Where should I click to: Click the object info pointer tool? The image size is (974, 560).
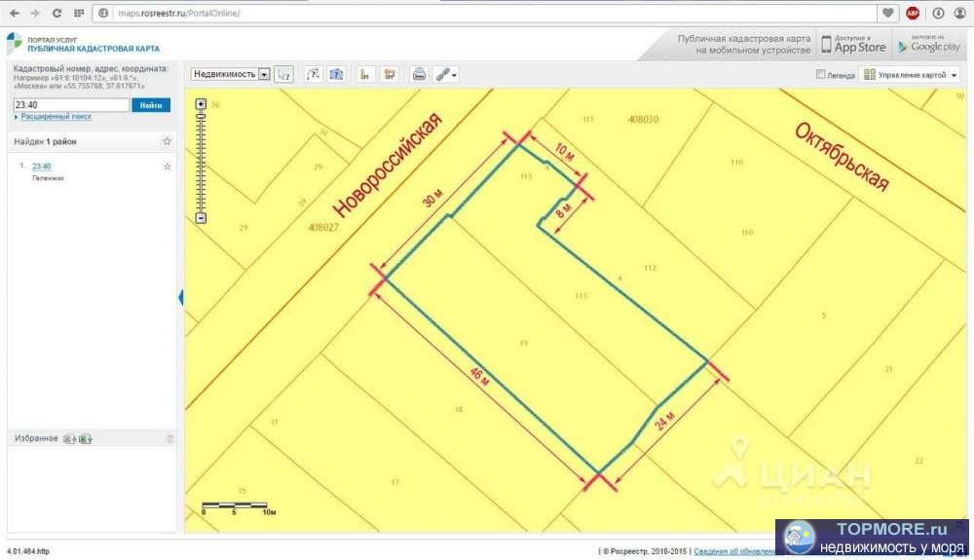[x=284, y=74]
